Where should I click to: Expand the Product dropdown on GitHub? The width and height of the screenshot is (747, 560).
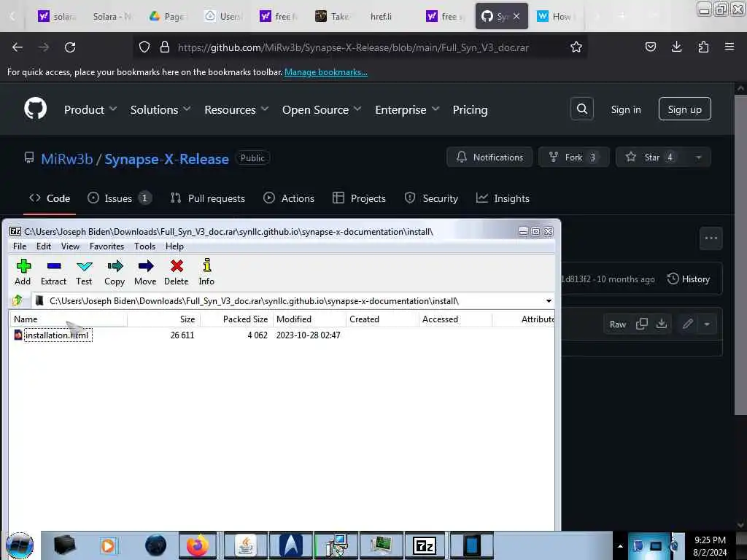90,109
